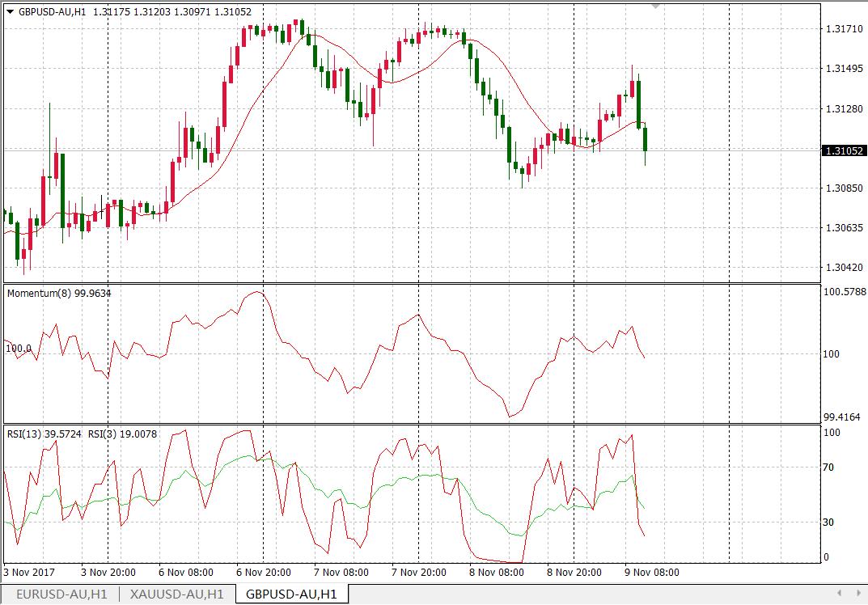Click the '6 Nov 08:00' time axis label
This screenshot has height=605, width=868.
[x=185, y=573]
